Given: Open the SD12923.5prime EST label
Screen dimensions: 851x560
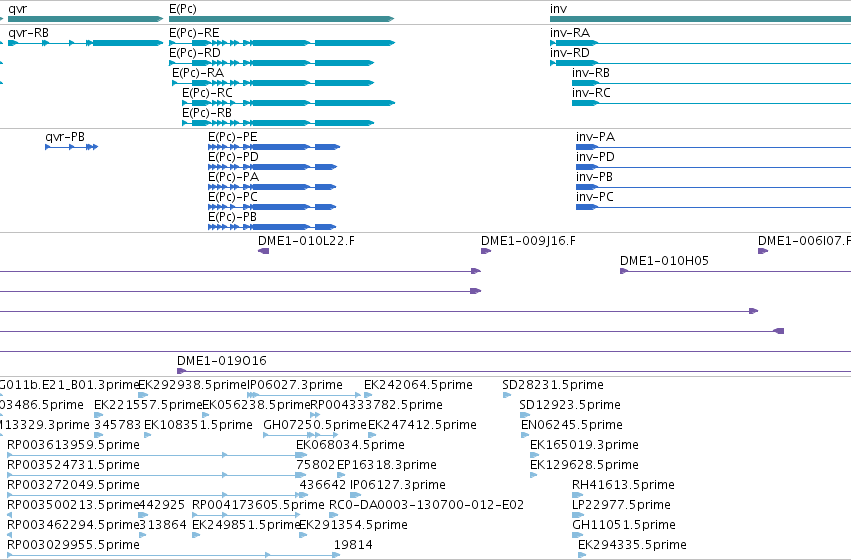Looking at the screenshot, I should coord(570,405).
